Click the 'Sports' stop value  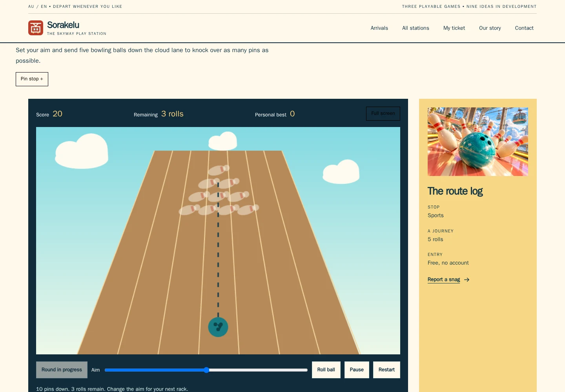pyautogui.click(x=436, y=215)
